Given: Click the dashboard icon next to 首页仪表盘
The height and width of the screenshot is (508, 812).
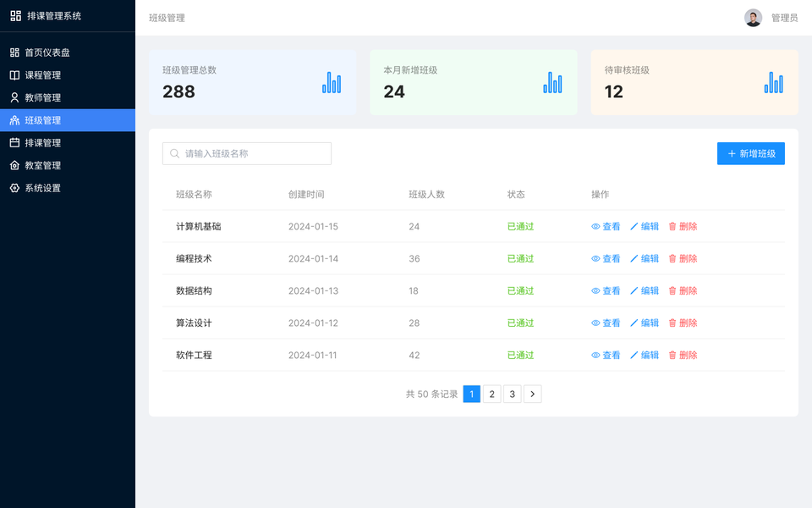Looking at the screenshot, I should 14,52.
